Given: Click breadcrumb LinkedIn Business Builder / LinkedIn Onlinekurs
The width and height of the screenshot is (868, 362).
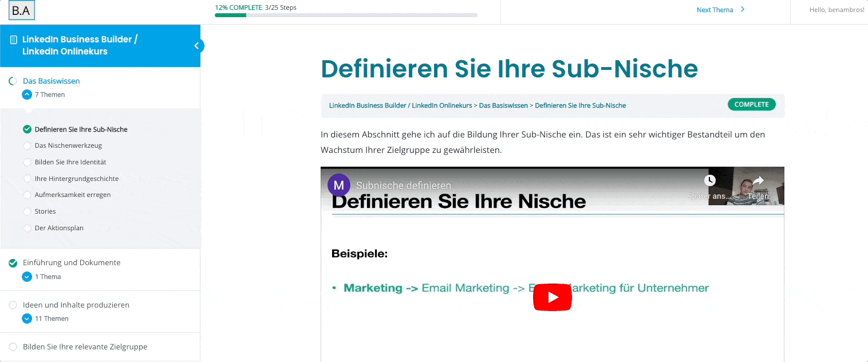Looking at the screenshot, I should pyautogui.click(x=401, y=105).
